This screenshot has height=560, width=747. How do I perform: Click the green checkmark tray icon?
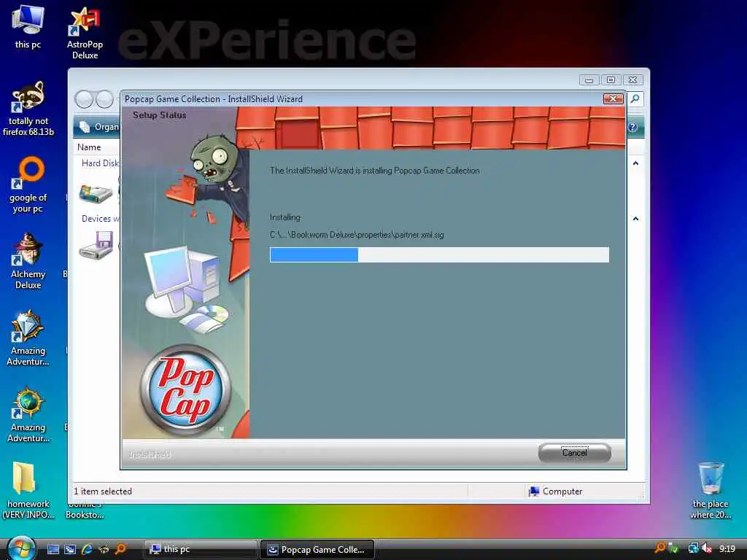click(673, 548)
